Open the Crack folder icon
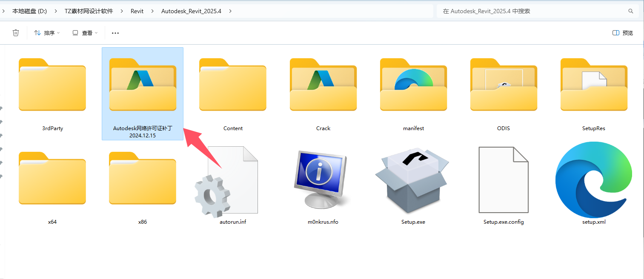This screenshot has width=644, height=279. [323, 84]
